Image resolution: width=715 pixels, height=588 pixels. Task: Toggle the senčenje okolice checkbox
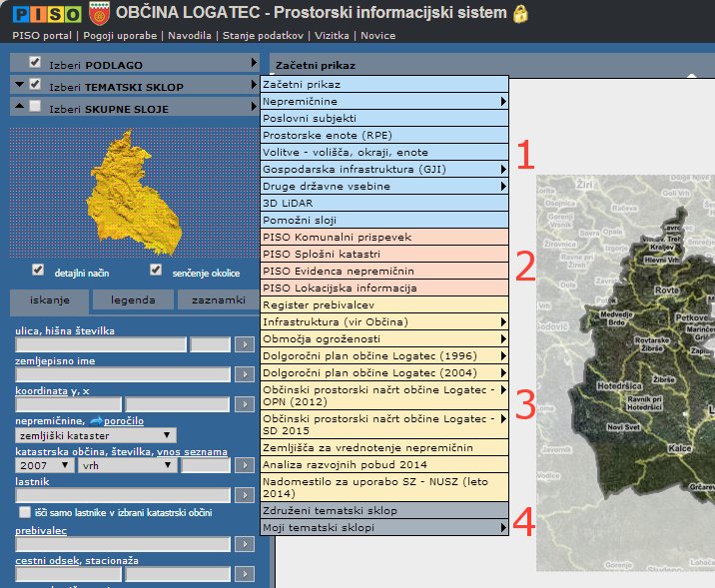pos(155,270)
